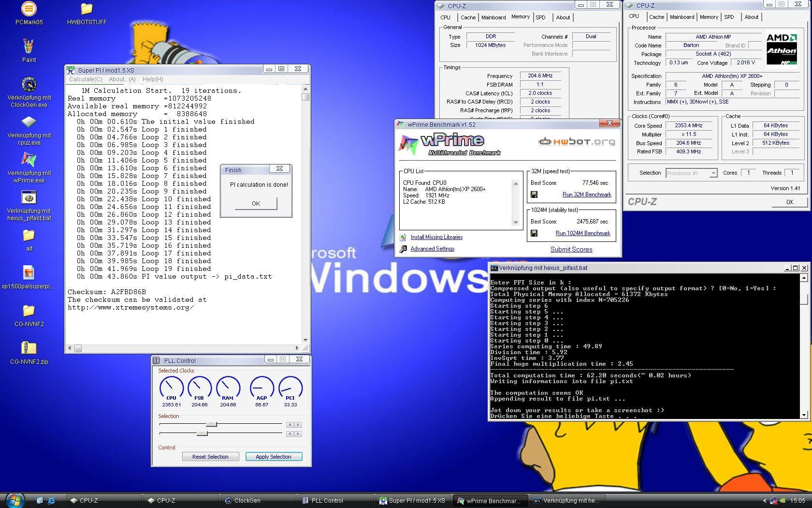Select the hexus_pifast.bat shortcut icon
The width and height of the screenshot is (812, 508).
pyautogui.click(x=29, y=197)
